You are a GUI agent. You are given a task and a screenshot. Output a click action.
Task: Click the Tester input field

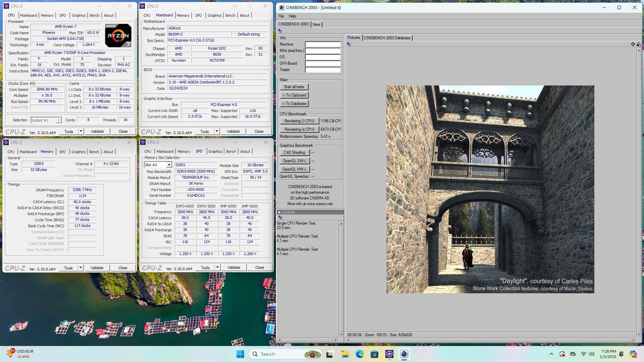323,70
